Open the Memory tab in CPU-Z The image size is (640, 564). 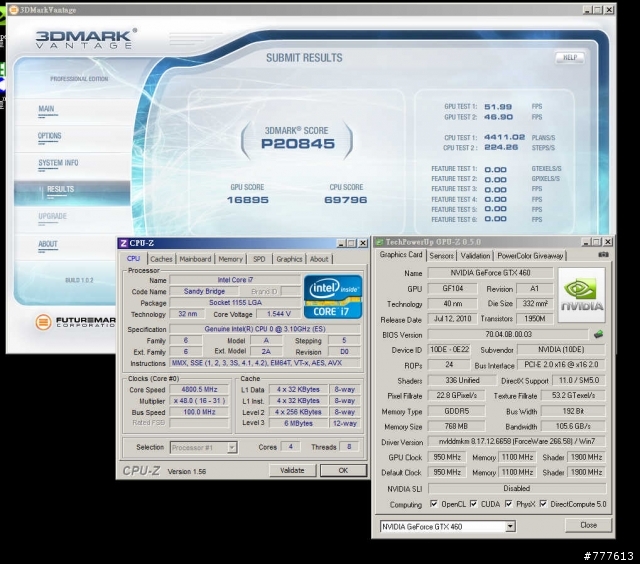pyautogui.click(x=230, y=259)
